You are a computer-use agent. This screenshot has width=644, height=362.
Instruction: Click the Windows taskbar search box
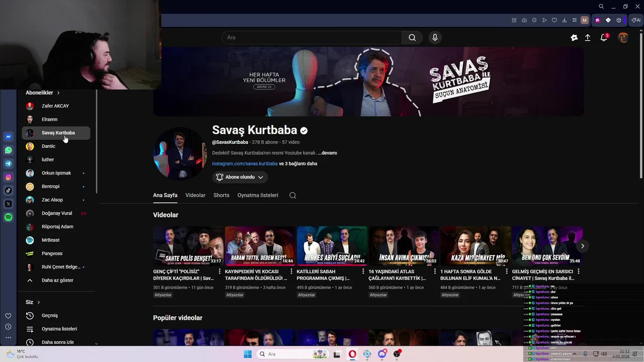(x=293, y=354)
